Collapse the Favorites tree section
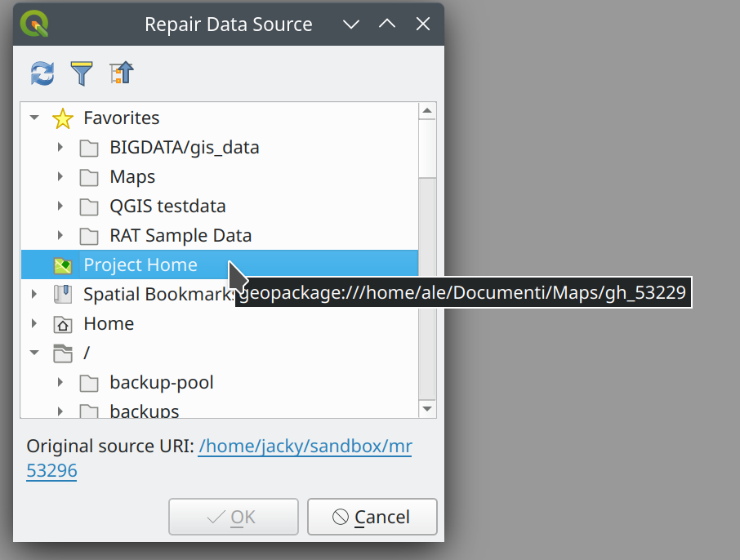 34,118
